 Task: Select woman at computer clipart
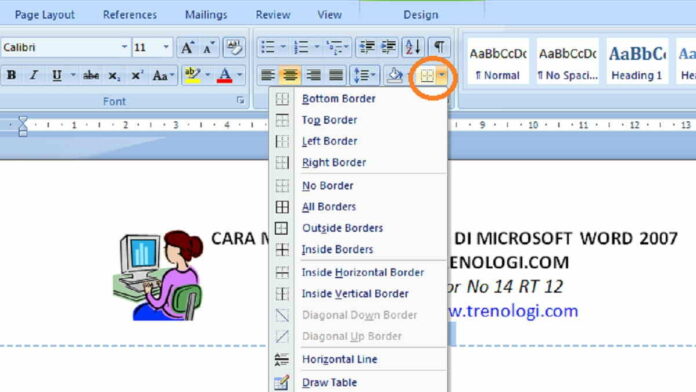[x=158, y=275]
